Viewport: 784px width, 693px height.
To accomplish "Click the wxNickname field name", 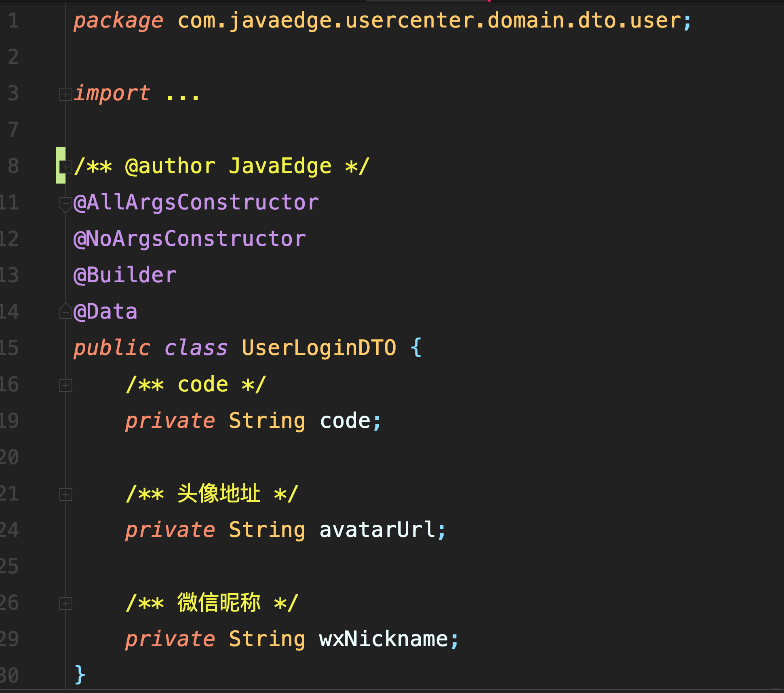I will click(x=383, y=639).
